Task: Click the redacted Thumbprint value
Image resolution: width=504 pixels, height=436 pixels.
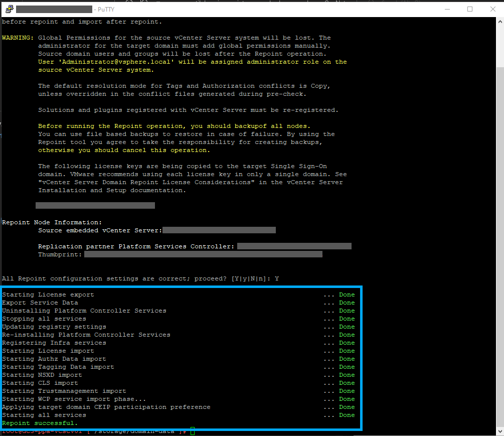Action: (x=203, y=254)
